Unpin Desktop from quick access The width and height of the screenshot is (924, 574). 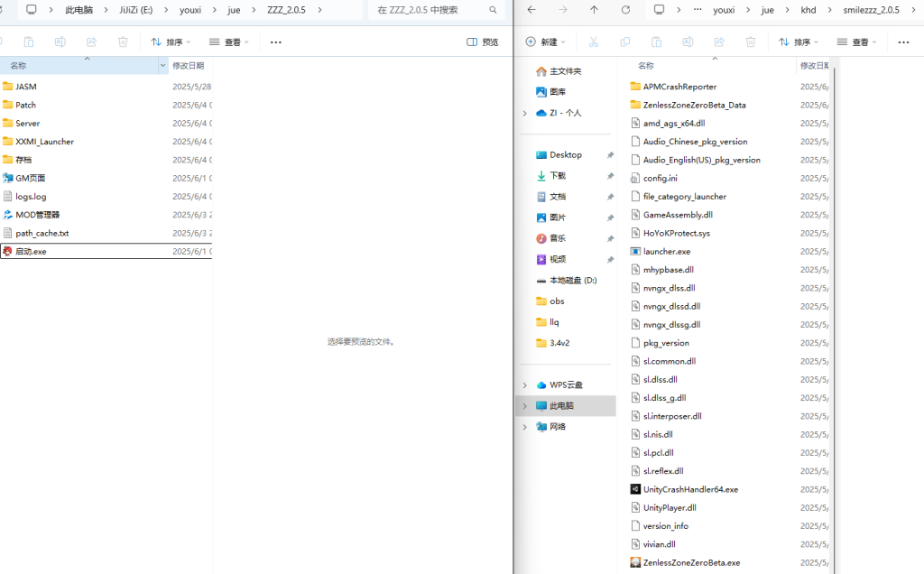610,155
